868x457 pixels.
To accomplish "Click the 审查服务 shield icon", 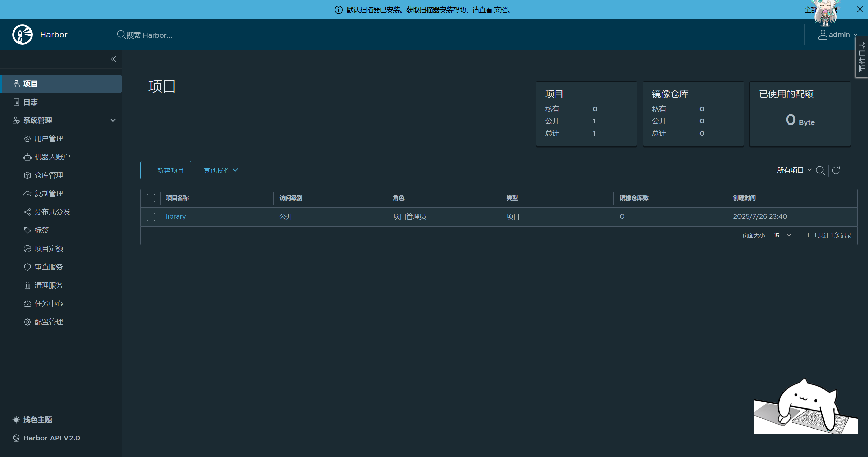I will tap(27, 267).
